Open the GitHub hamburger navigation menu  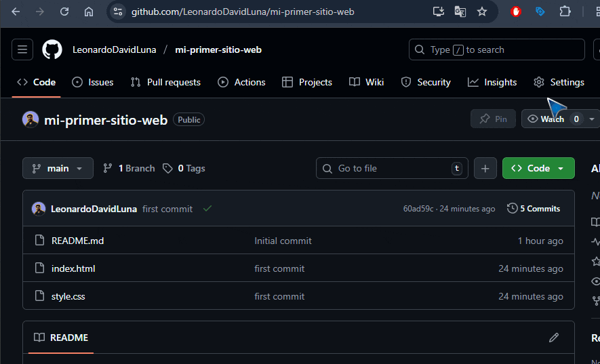pyautogui.click(x=22, y=49)
